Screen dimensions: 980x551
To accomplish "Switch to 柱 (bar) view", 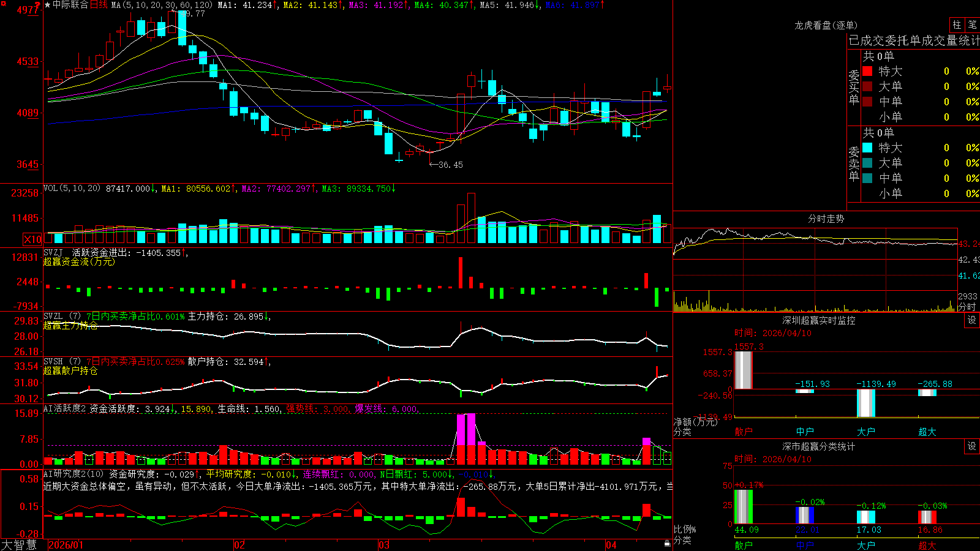I will 957,24.
